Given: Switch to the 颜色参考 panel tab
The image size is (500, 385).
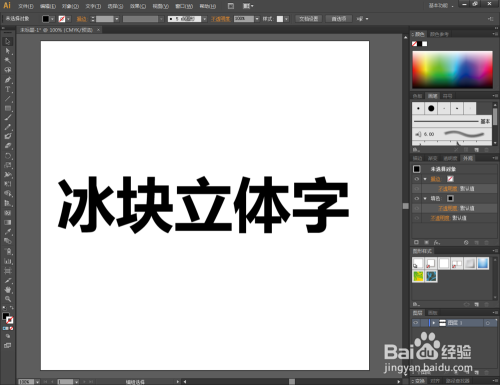Looking at the screenshot, I should coord(439,34).
